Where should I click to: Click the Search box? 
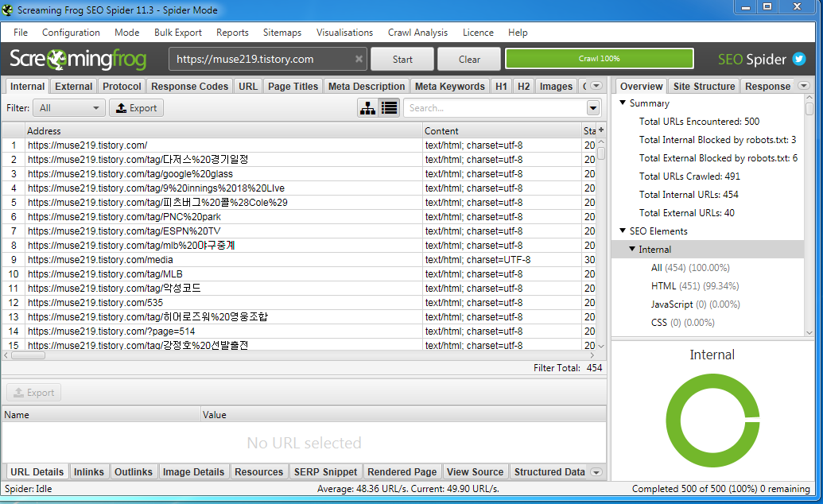point(495,108)
